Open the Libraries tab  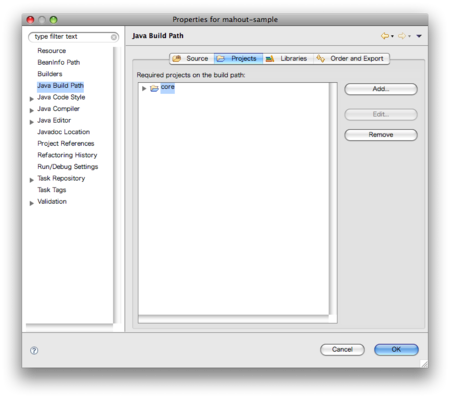(288, 59)
